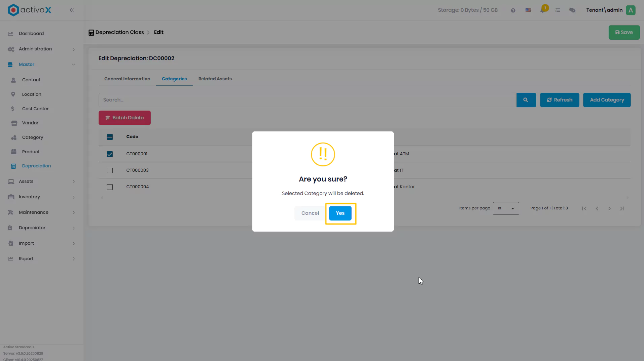
Task: Click the activoX logo
Action: click(30, 10)
